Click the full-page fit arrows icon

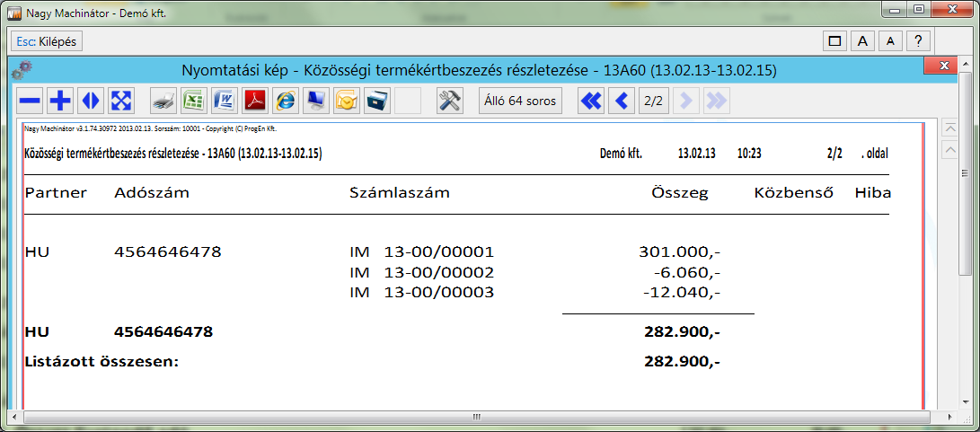coord(121,101)
